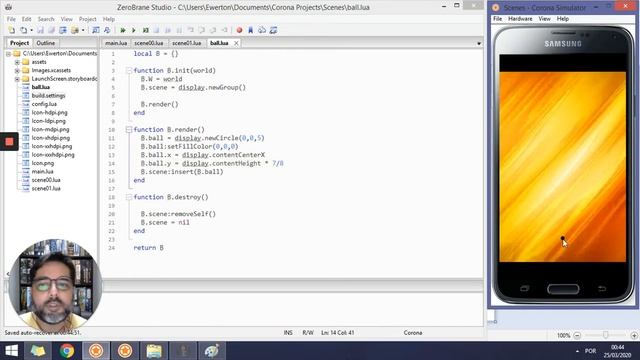
Task: Save the current file via toolbar
Action: point(40,30)
